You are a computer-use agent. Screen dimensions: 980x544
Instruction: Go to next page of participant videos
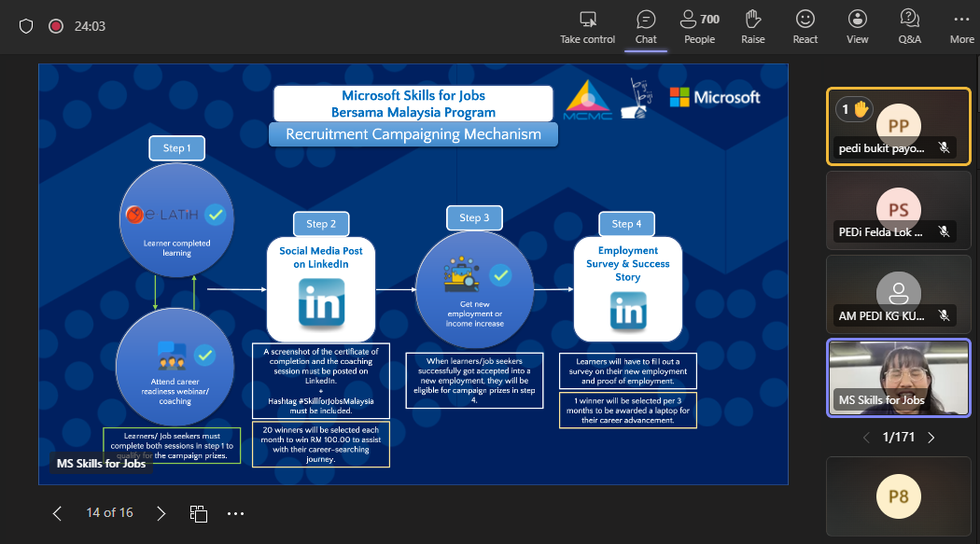pos(931,437)
